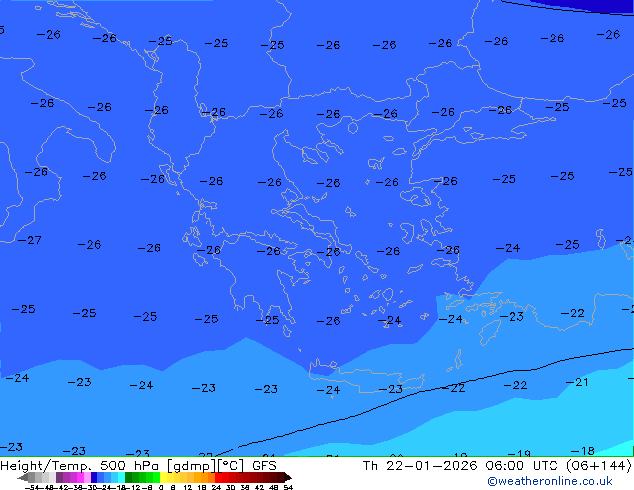Click the '54' label on the legend scale
Image resolution: width=634 pixels, height=490 pixels.
(x=288, y=487)
